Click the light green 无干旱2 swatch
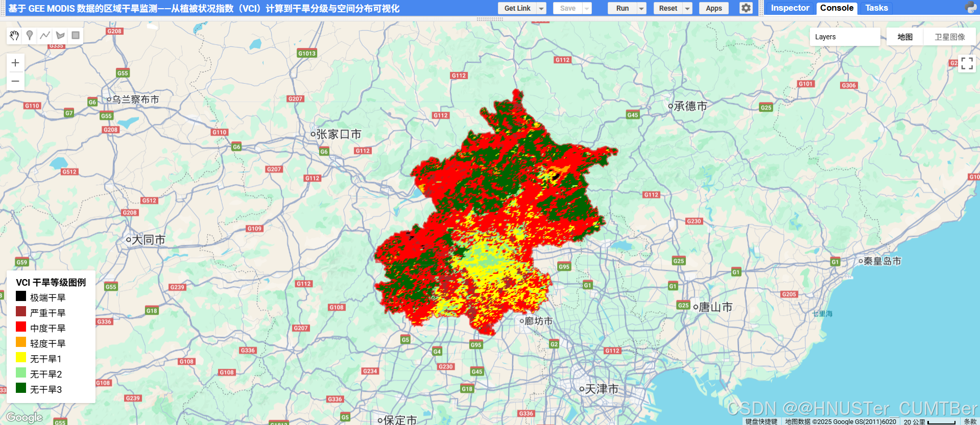The width and height of the screenshot is (980, 425). tap(21, 372)
